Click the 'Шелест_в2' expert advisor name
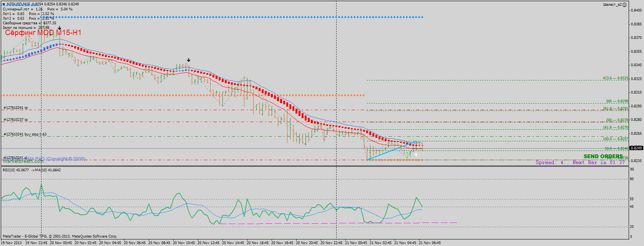The height and width of the screenshot is (246, 644). 612,5
